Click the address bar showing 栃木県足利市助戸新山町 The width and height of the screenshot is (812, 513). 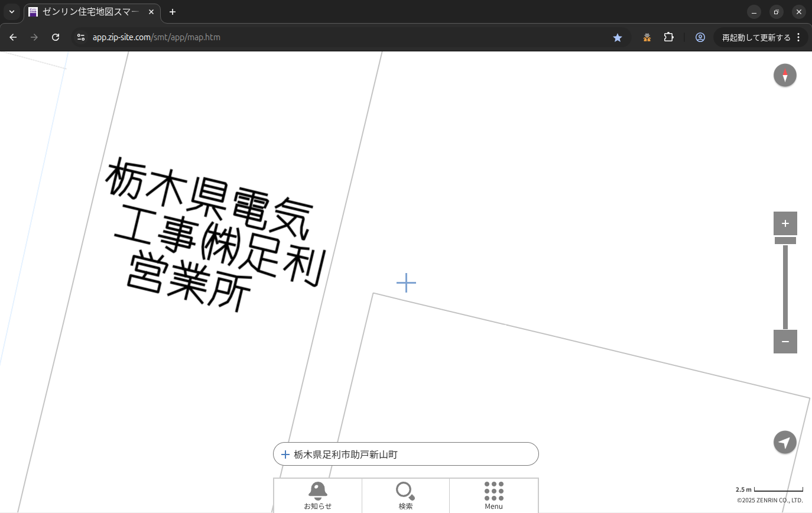tap(406, 454)
